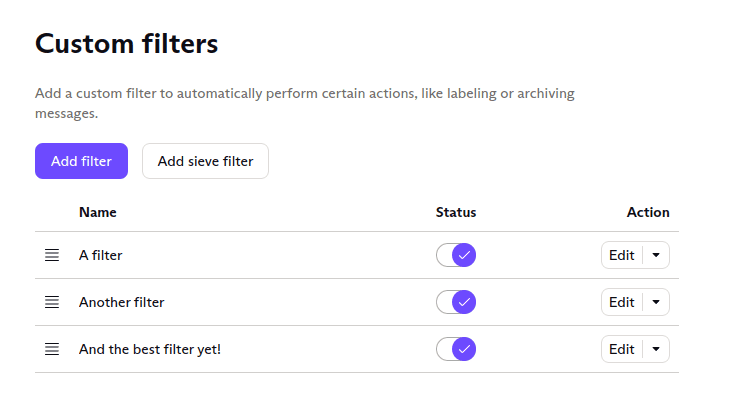Screen dimensions: 744x404
Task: Disable the "A filter" status toggle
Action: [456, 255]
